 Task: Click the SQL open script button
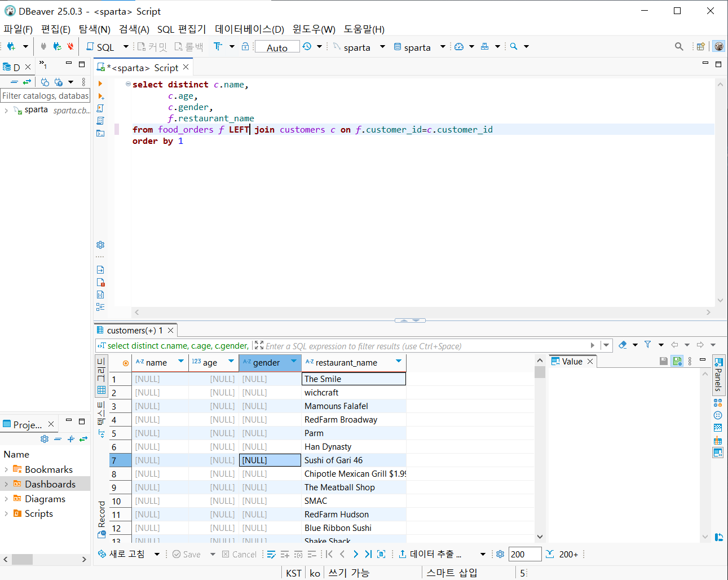(x=100, y=47)
